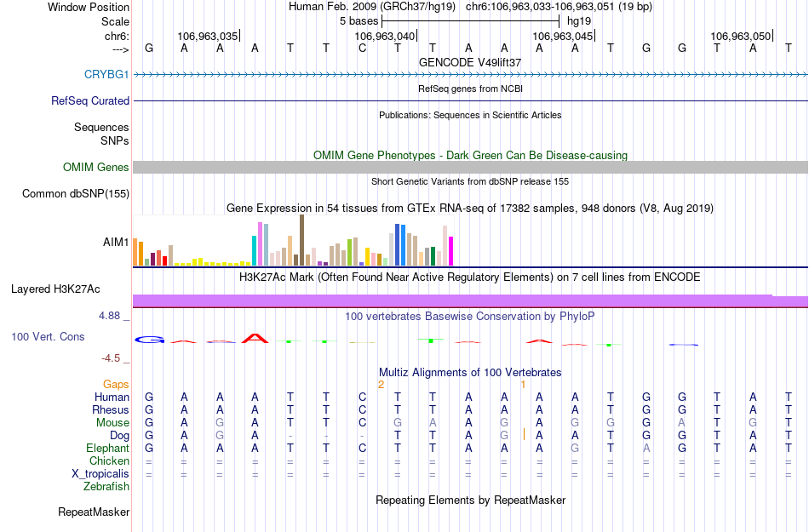Select the Zebrafish species row label
The image size is (809, 532).
pos(106,486)
